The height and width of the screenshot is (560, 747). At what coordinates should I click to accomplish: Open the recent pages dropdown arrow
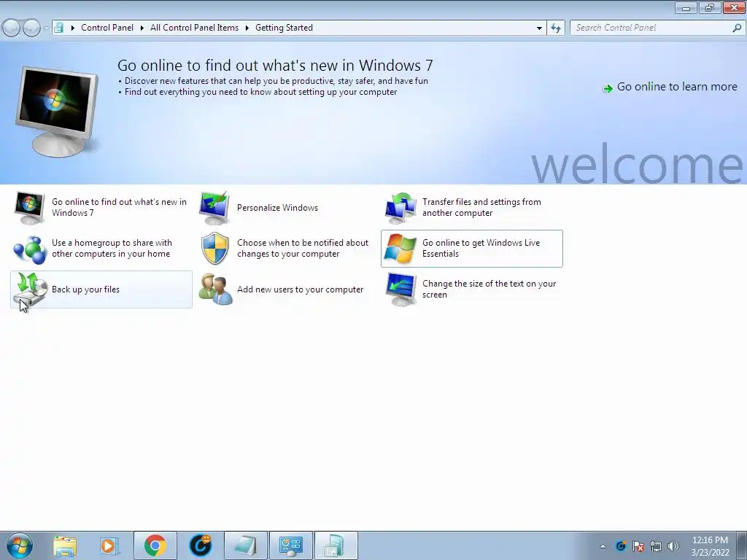46,28
